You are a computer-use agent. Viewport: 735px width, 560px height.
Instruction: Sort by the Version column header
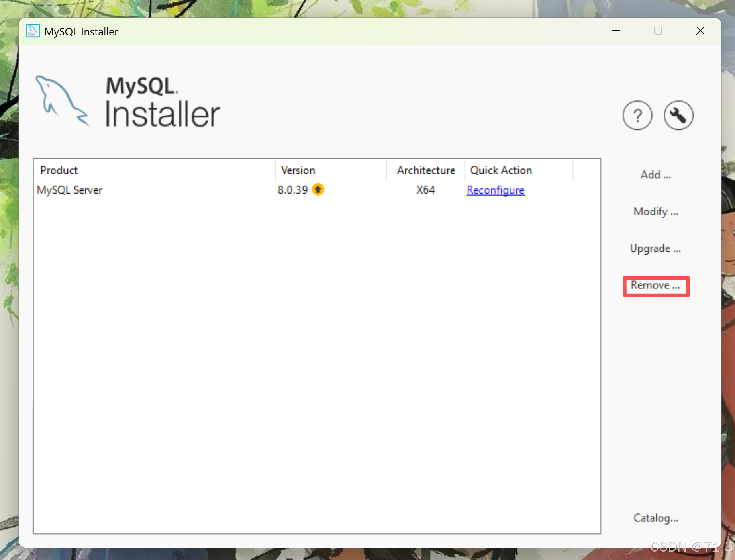[331, 170]
